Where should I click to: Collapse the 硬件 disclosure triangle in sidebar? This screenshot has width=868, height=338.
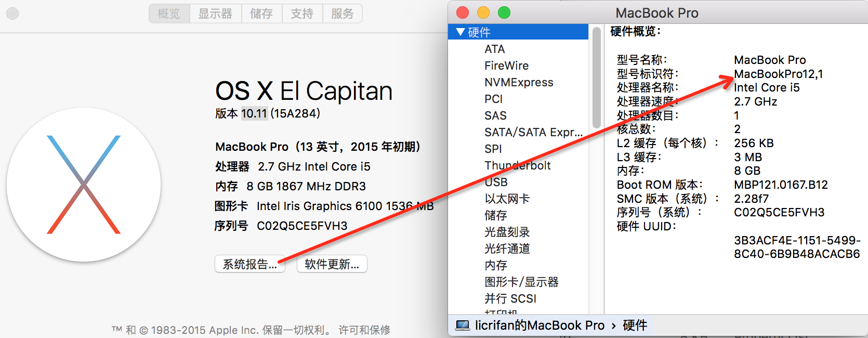460,32
